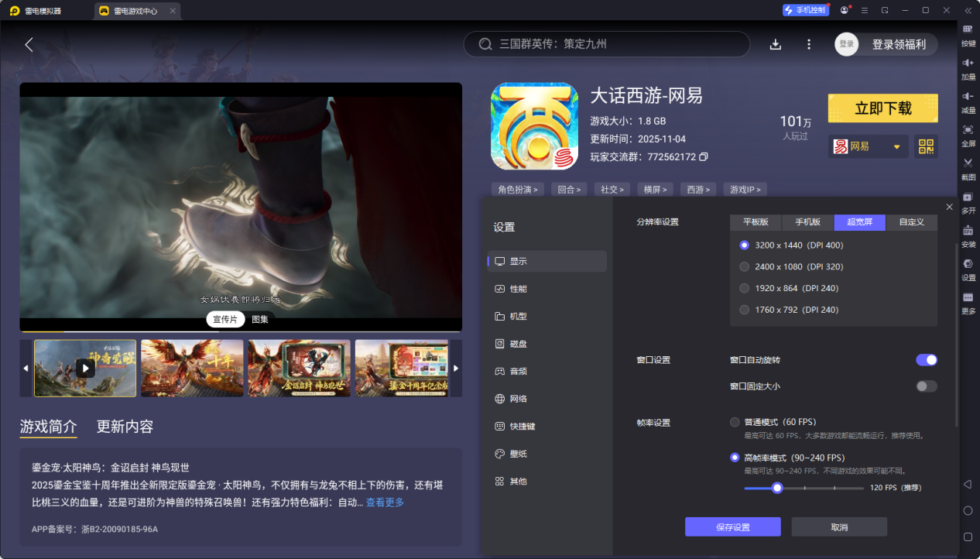Image resolution: width=980 pixels, height=559 pixels.
Task: Click the APK 安装 install icon
Action: [968, 237]
